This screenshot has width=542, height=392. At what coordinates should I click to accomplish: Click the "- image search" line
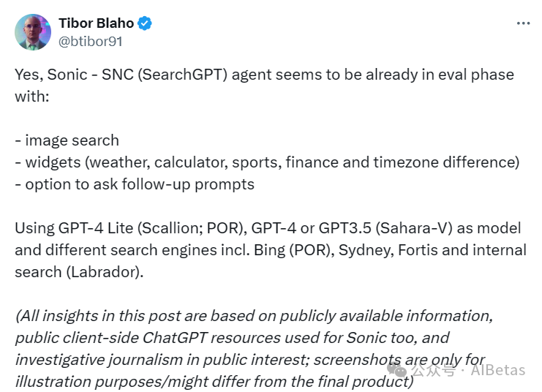[x=67, y=140]
